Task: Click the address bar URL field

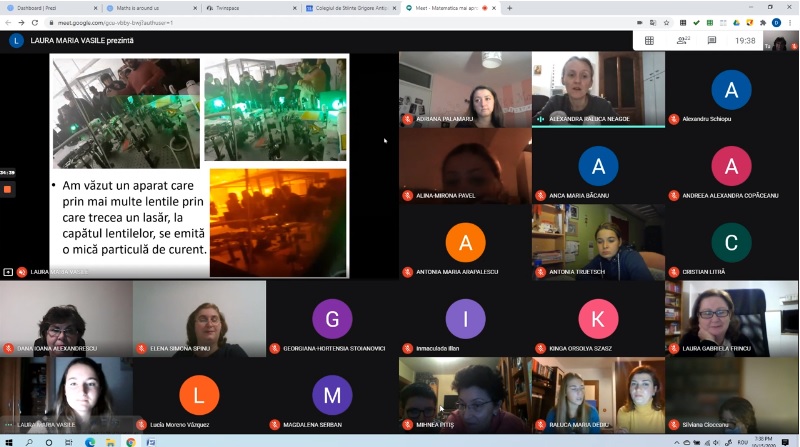Action: click(x=337, y=22)
